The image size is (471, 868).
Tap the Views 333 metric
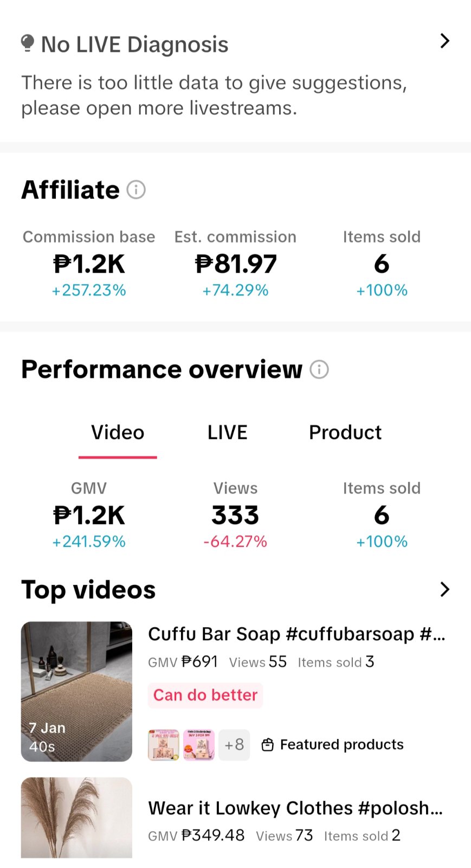coord(235,515)
